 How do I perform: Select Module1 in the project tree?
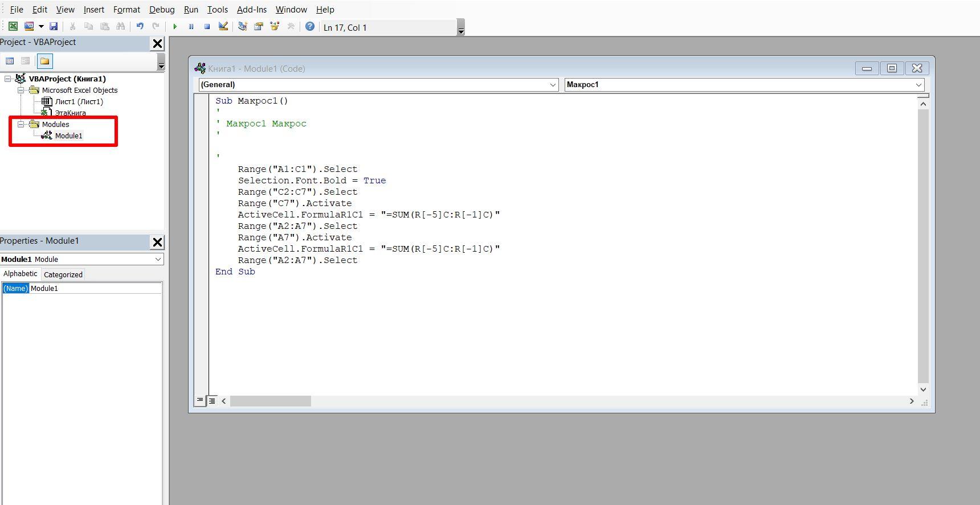[68, 136]
